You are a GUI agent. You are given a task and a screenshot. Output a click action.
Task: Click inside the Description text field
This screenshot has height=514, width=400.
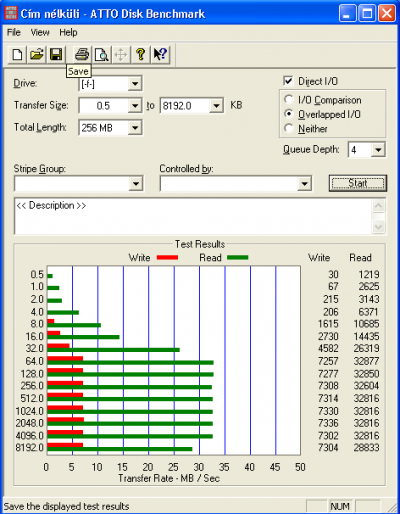pos(193,216)
